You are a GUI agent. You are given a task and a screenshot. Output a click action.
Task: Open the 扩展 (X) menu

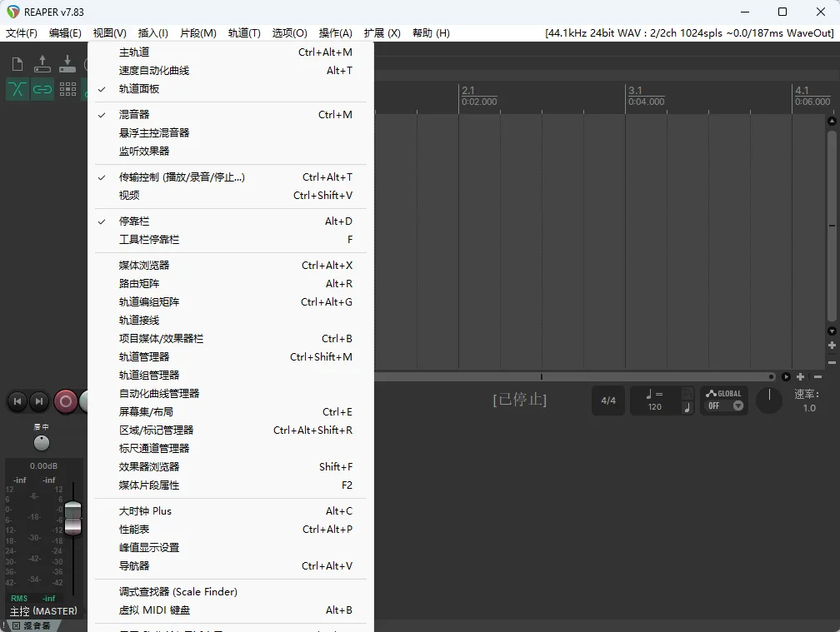[x=382, y=33]
